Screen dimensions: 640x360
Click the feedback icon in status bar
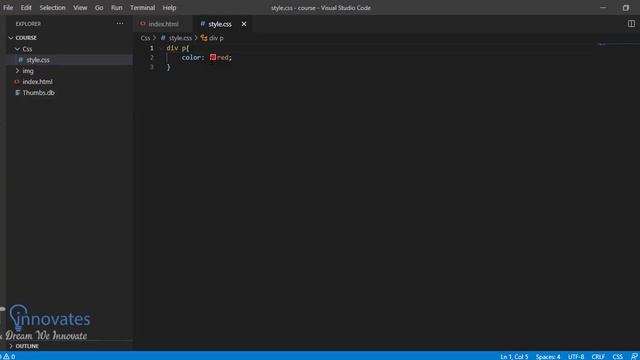634,356
